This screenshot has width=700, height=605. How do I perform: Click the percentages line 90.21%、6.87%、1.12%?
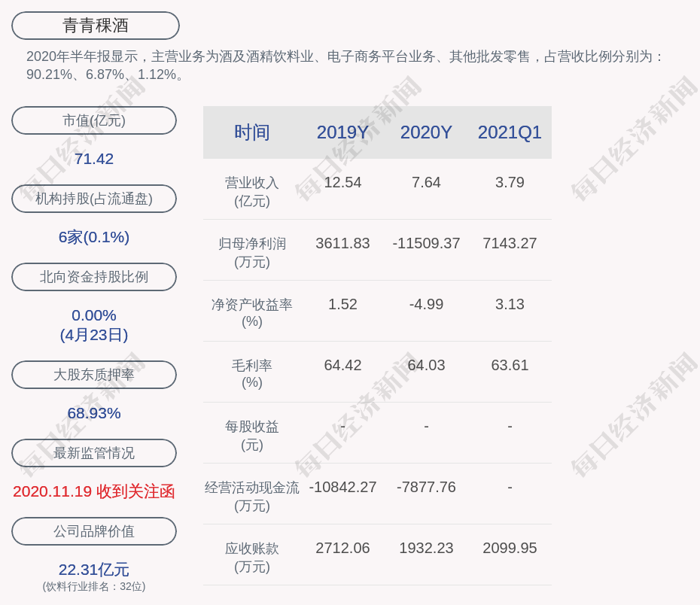pos(105,74)
